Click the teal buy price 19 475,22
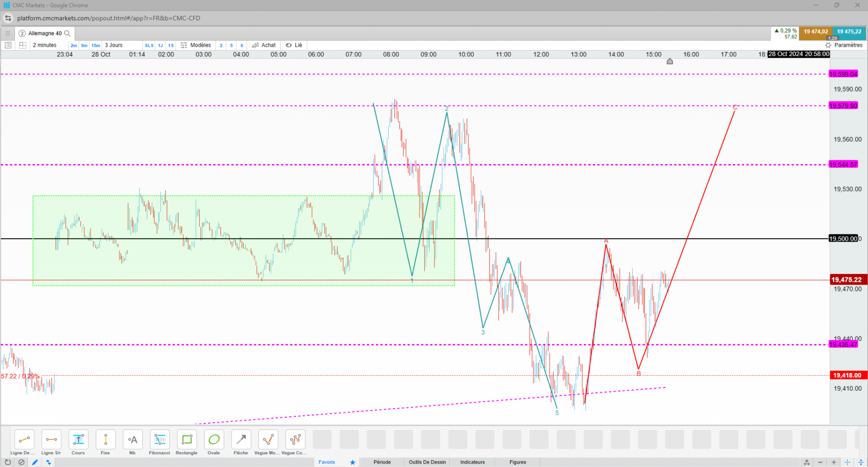The image size is (868, 467). (849, 33)
